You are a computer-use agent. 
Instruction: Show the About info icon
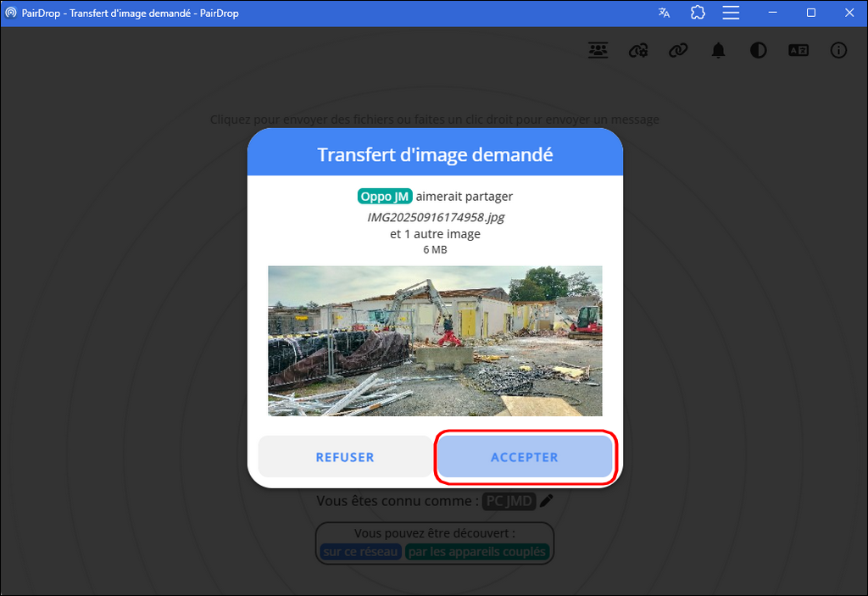click(x=838, y=51)
